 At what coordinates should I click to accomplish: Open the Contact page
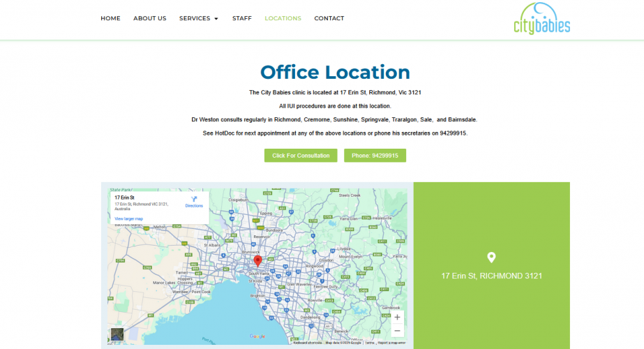click(329, 19)
